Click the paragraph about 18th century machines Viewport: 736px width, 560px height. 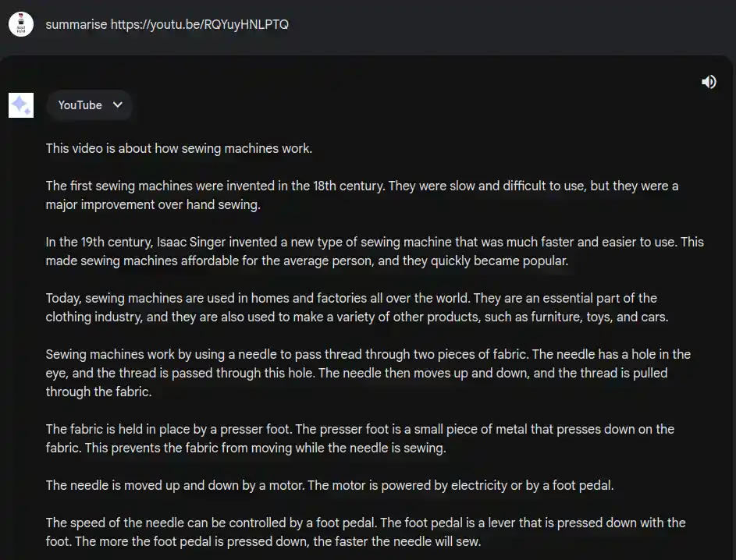point(362,195)
